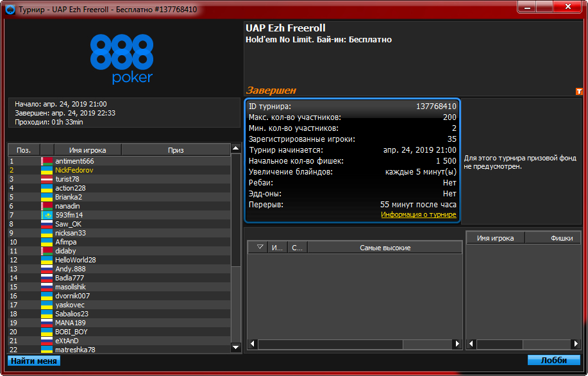Click the horizontal scrollbar thumb of the tables panel
This screenshot has width=588, height=376.
pyautogui.click(x=330, y=344)
